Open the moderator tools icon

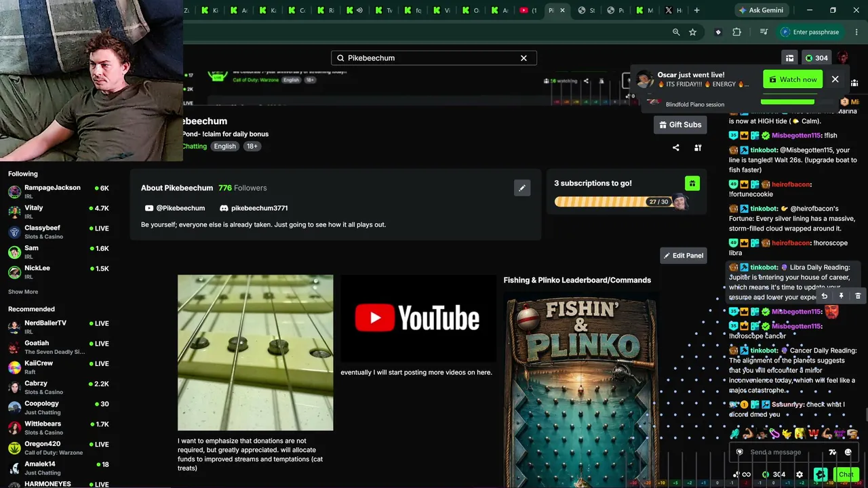coord(697,148)
